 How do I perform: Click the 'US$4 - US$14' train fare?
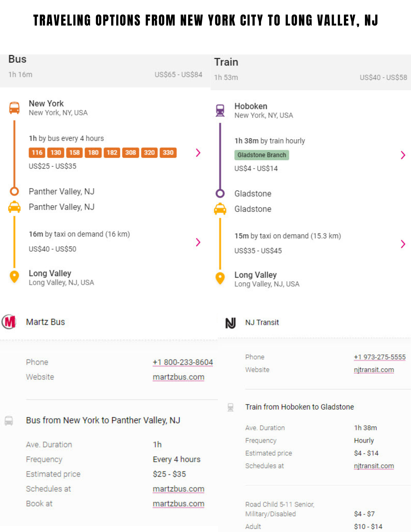click(x=256, y=168)
